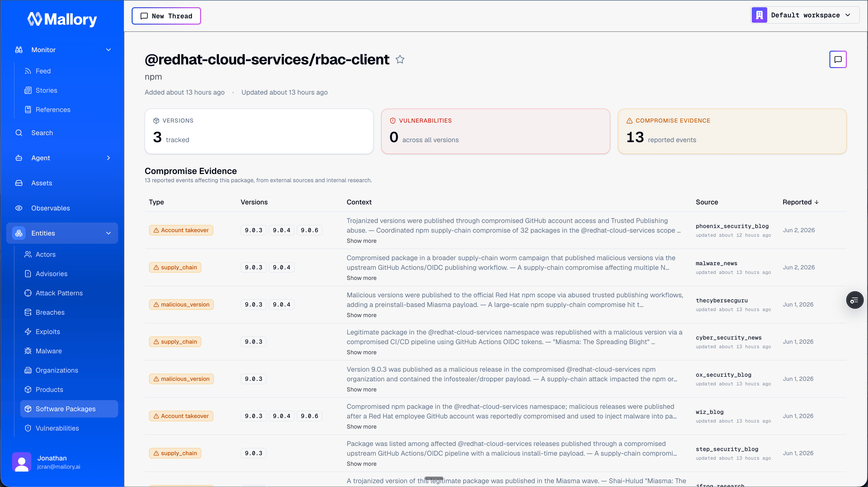Screen dimensions: 868x487
Task: Click malicious_version tag in ox_security_blog row
Action: click(181, 379)
